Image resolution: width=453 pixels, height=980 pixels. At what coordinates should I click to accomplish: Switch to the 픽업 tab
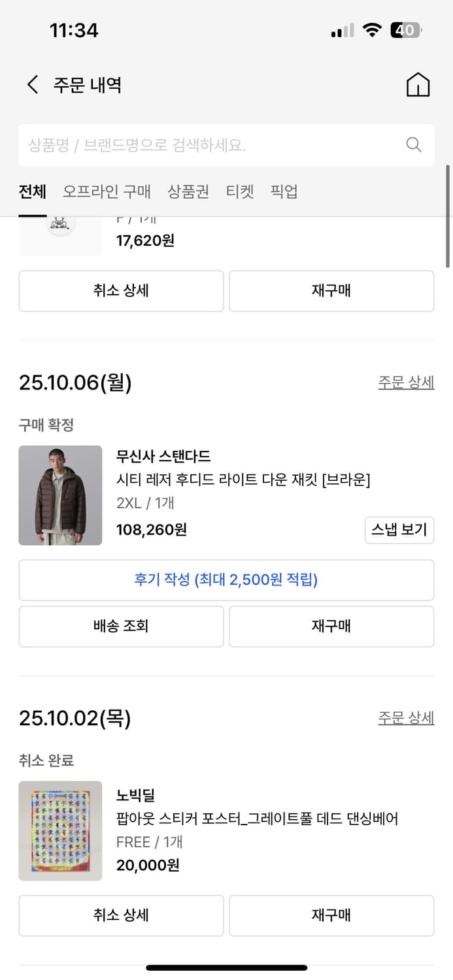pos(283,191)
